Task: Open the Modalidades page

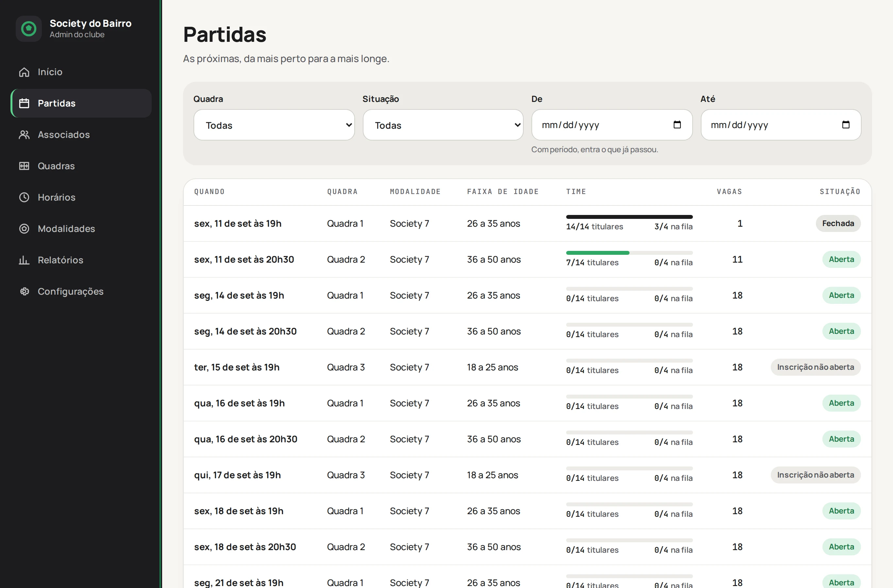Action: pos(81,229)
